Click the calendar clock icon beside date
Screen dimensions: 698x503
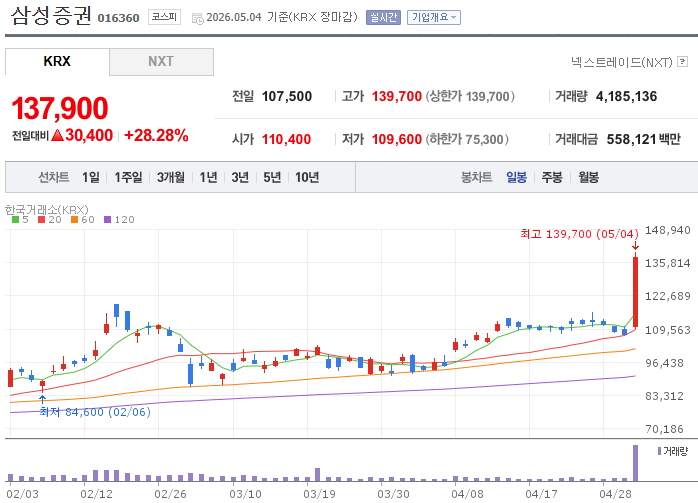click(x=198, y=19)
